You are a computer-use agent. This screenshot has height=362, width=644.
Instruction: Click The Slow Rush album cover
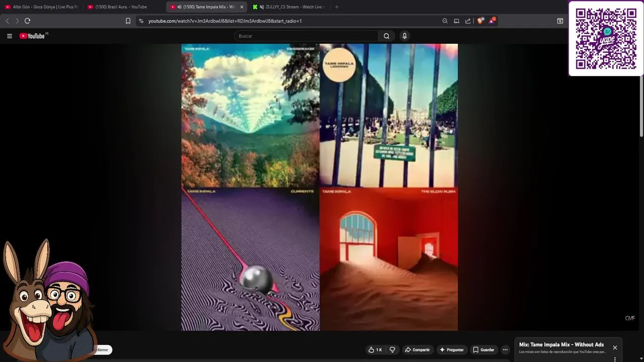(389, 259)
